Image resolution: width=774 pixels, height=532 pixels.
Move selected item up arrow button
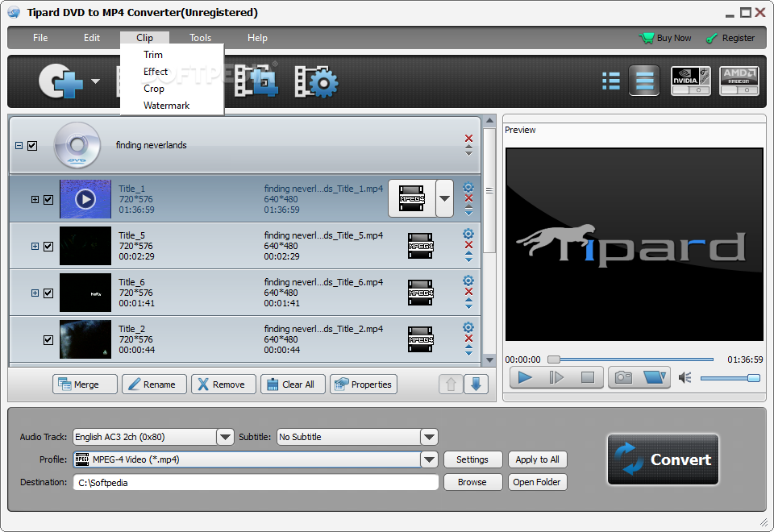(x=451, y=384)
